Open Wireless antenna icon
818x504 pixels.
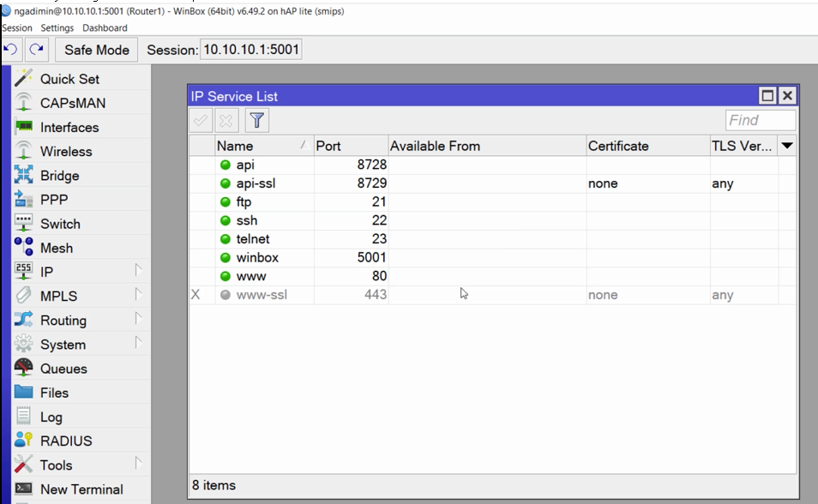coord(23,152)
